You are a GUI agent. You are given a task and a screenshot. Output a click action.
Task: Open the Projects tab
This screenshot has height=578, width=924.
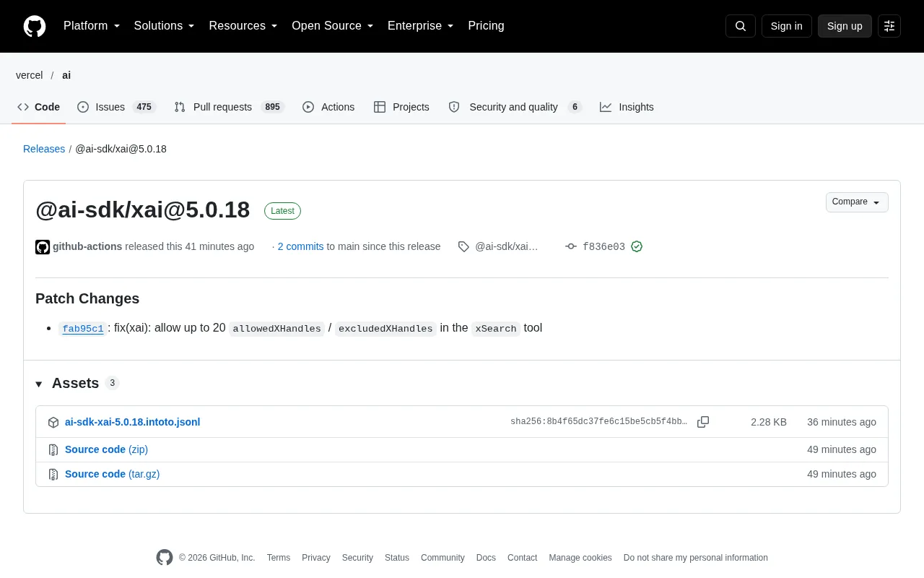point(401,107)
